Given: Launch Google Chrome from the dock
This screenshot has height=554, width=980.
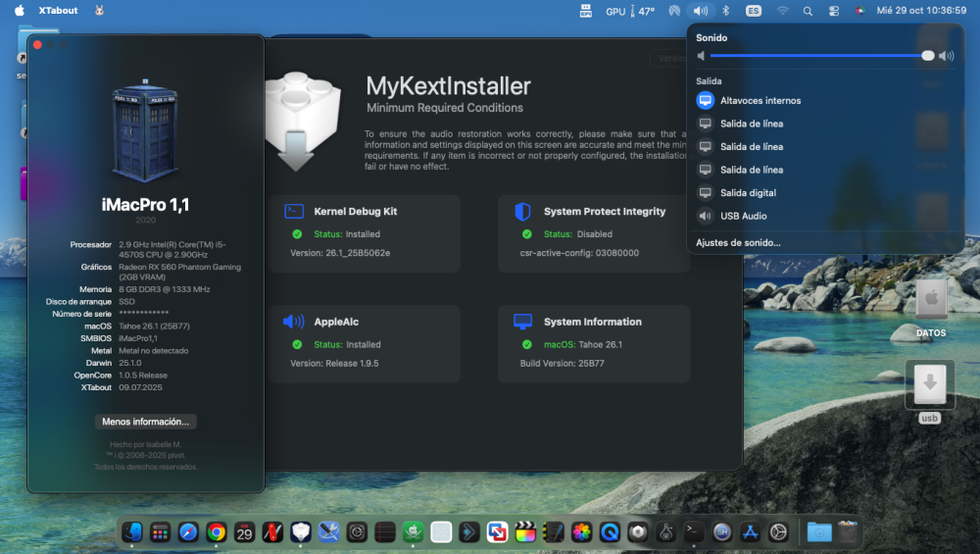Looking at the screenshot, I should pos(217,532).
